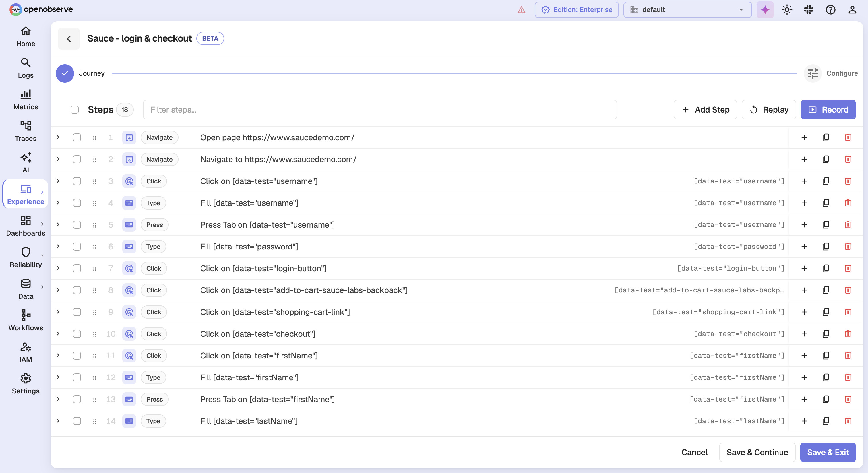The image size is (868, 473).
Task: Go to the Configure stage
Action: tap(831, 73)
